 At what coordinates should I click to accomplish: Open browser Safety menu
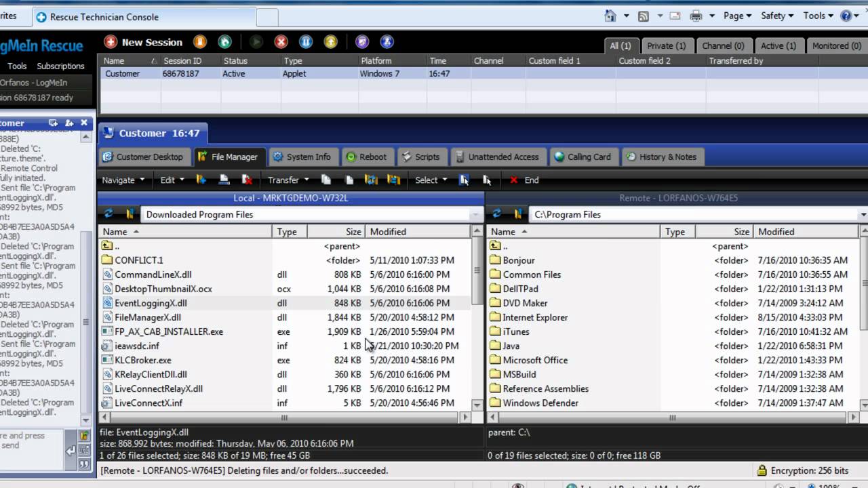tap(777, 16)
